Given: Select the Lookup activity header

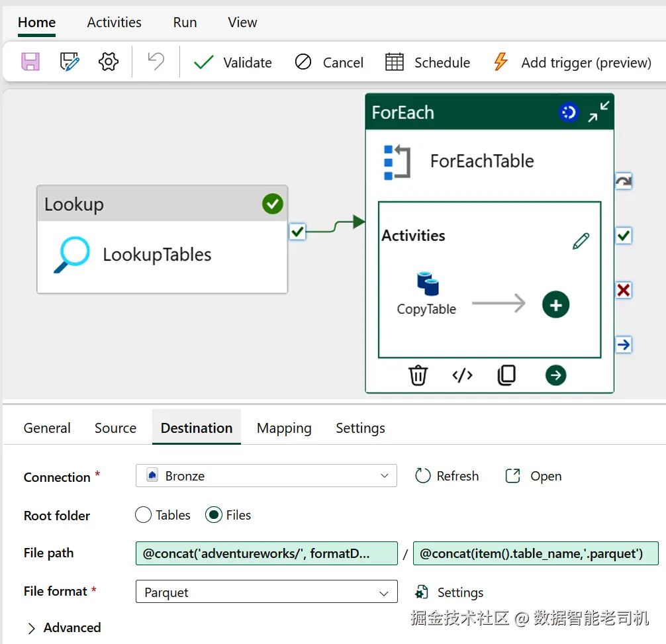Looking at the screenshot, I should (x=162, y=204).
